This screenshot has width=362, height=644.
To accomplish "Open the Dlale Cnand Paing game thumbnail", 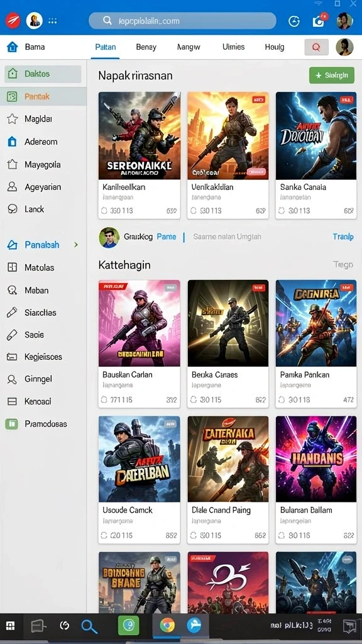I will (x=228, y=459).
